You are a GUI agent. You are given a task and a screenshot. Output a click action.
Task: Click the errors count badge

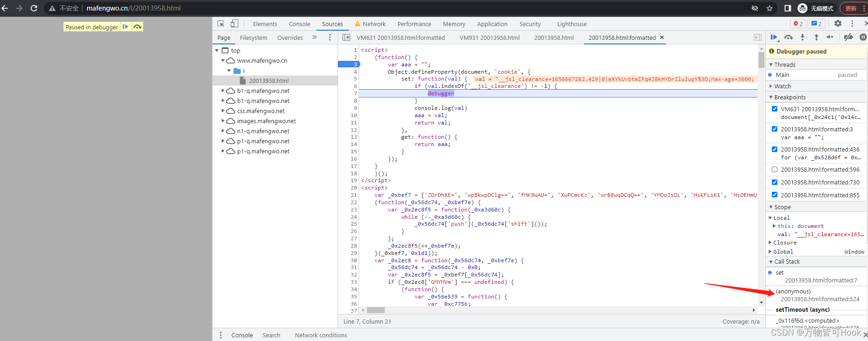tap(798, 24)
